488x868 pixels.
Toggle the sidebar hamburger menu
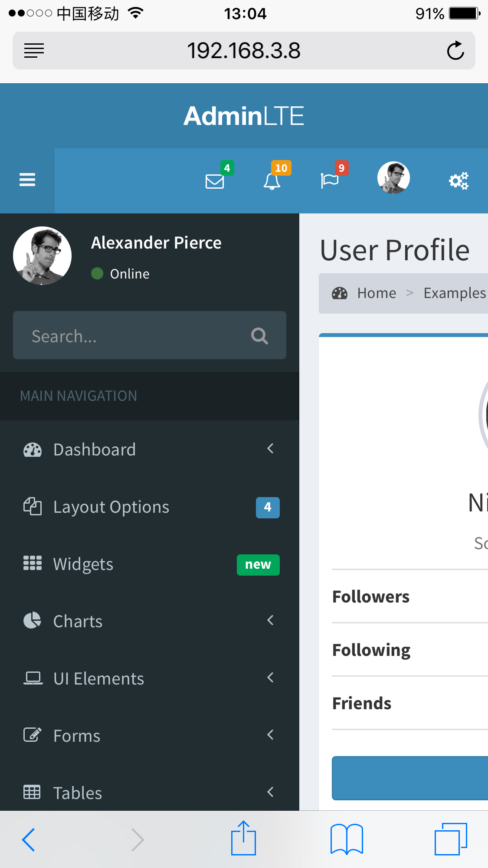[x=27, y=180]
